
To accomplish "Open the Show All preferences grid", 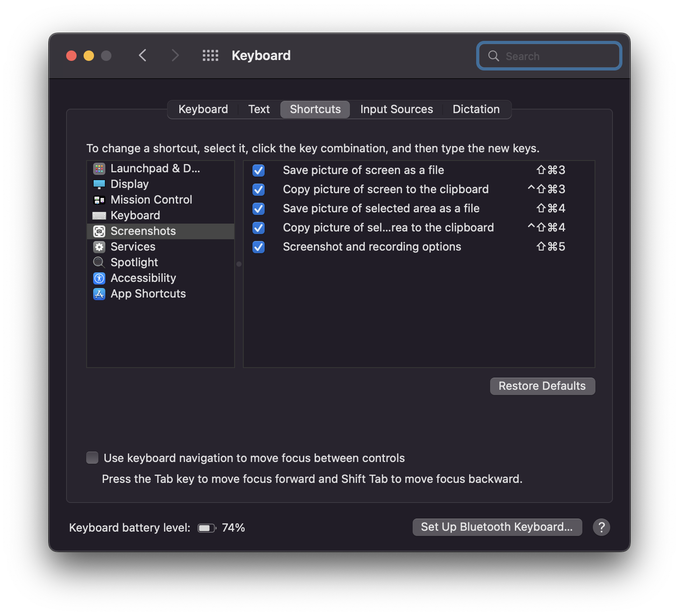I will point(211,56).
